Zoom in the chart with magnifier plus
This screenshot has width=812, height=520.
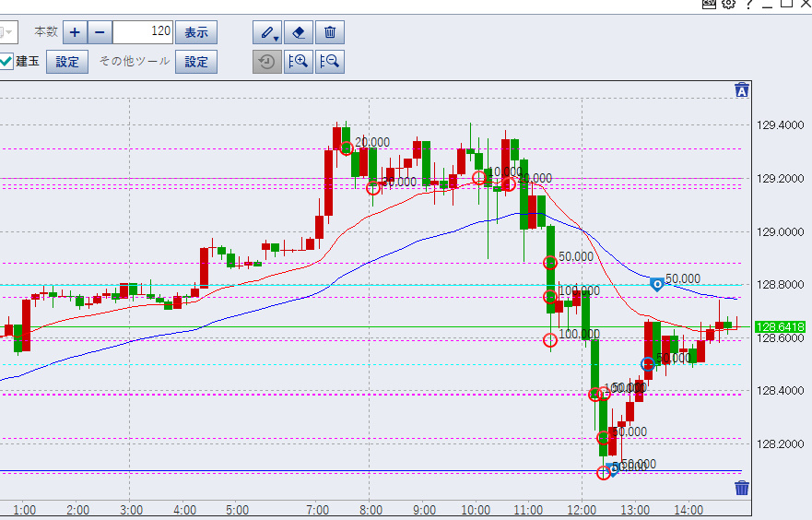coord(298,62)
